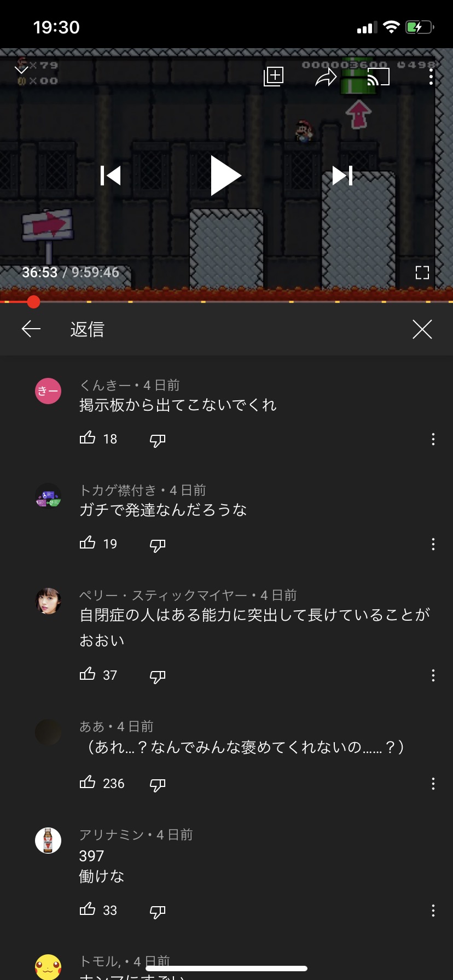Seek using the red progress bar handle
This screenshot has height=980, width=453.
coord(33,301)
